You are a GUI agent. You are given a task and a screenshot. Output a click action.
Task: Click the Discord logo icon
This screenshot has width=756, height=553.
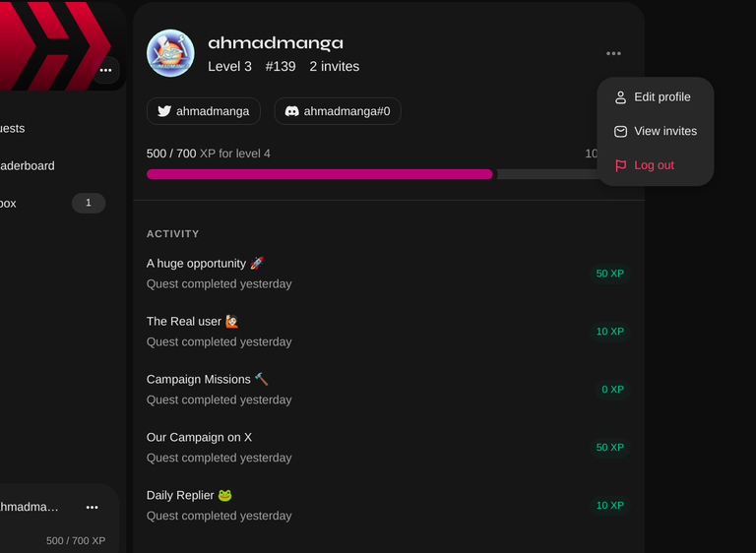click(291, 111)
